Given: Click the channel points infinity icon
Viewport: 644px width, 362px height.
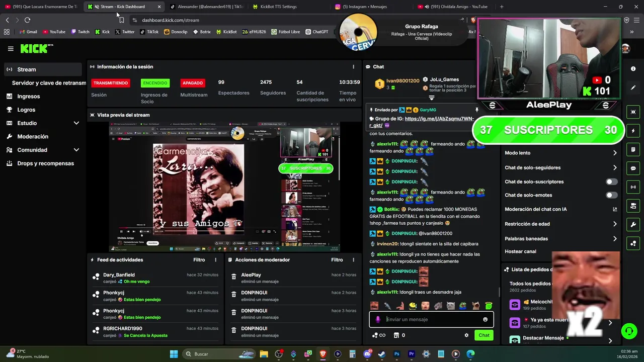Looking at the screenshot, I should tap(378, 335).
